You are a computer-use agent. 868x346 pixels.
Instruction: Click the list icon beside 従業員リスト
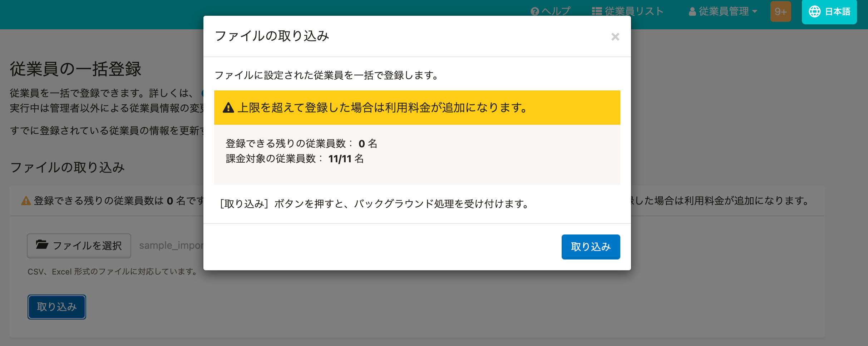[x=597, y=11]
